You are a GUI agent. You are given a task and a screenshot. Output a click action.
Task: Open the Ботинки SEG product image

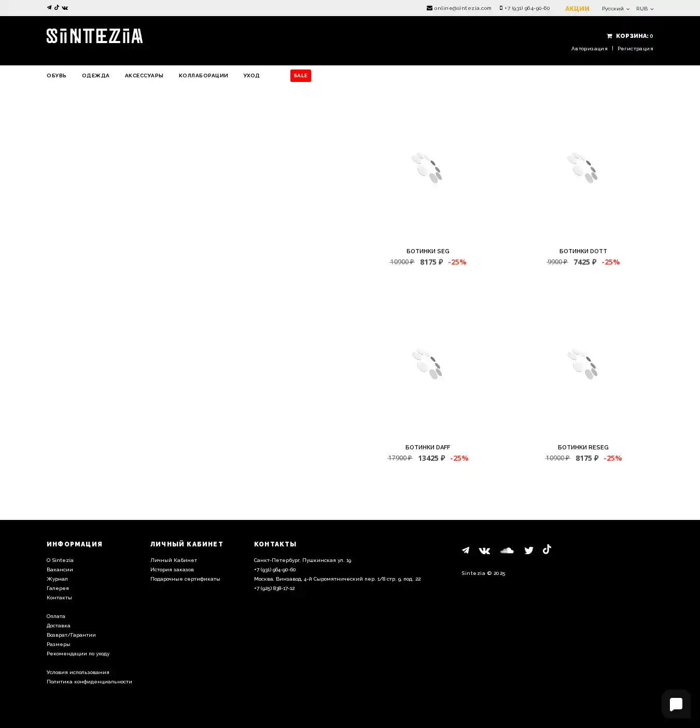tap(427, 169)
